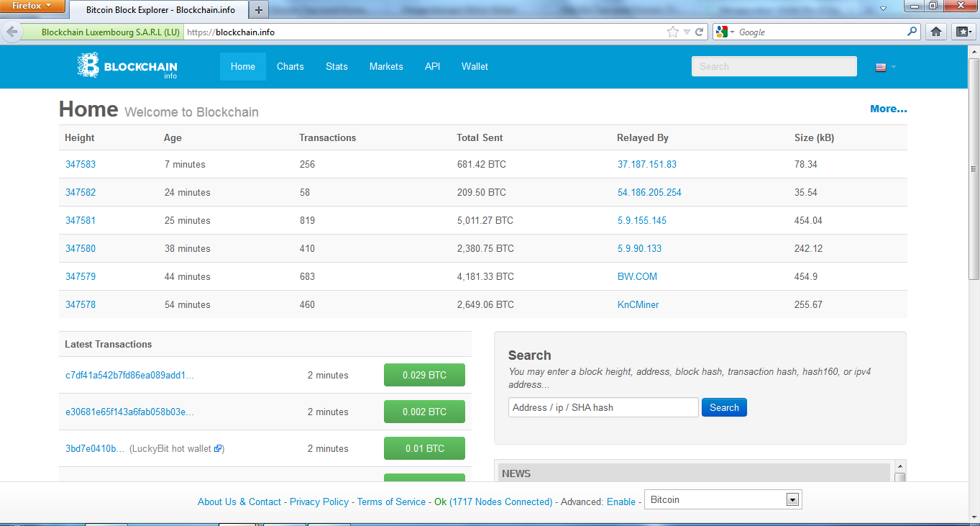Viewport: 980px width, 526px height.
Task: Open the Markets nav item
Action: 386,66
